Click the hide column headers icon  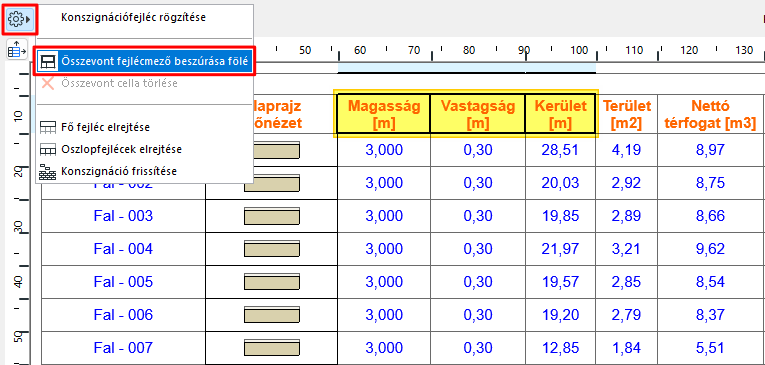48,150
